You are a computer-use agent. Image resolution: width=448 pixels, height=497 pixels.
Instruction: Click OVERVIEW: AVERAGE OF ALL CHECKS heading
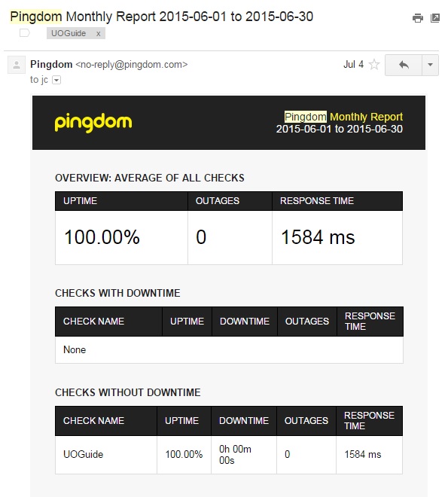[x=150, y=178]
